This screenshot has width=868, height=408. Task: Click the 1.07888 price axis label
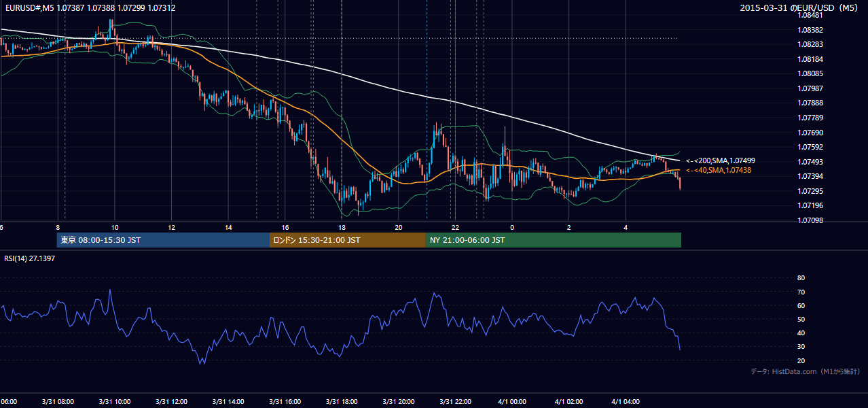click(811, 103)
